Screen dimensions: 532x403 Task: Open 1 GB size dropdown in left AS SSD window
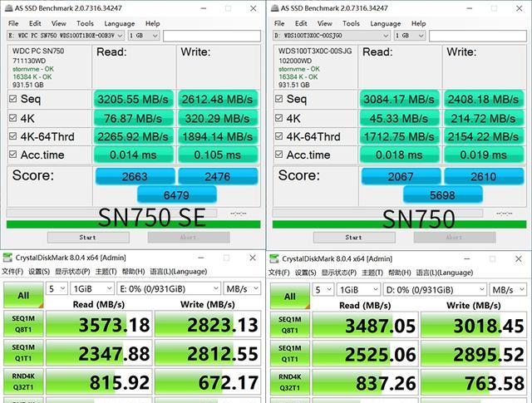[x=144, y=35]
